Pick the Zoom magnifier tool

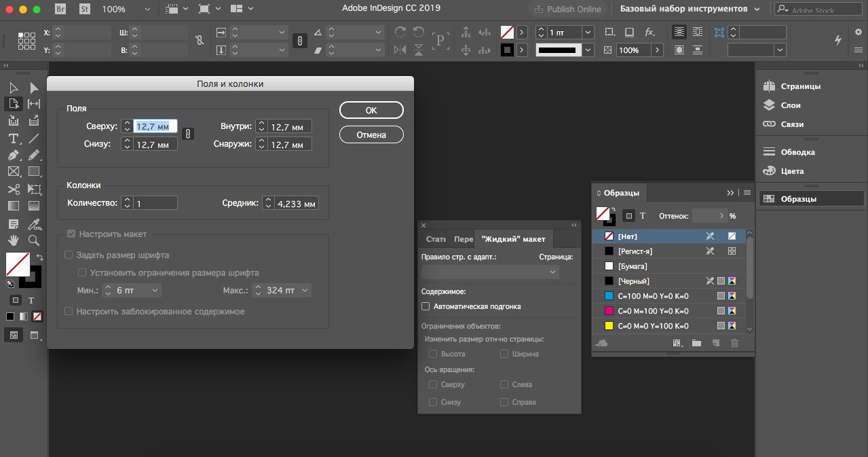[34, 240]
